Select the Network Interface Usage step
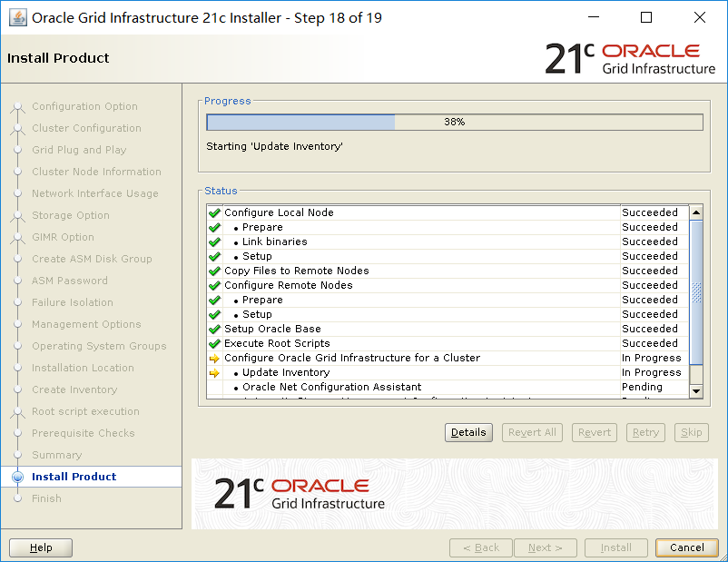This screenshot has height=562, width=728. (94, 193)
